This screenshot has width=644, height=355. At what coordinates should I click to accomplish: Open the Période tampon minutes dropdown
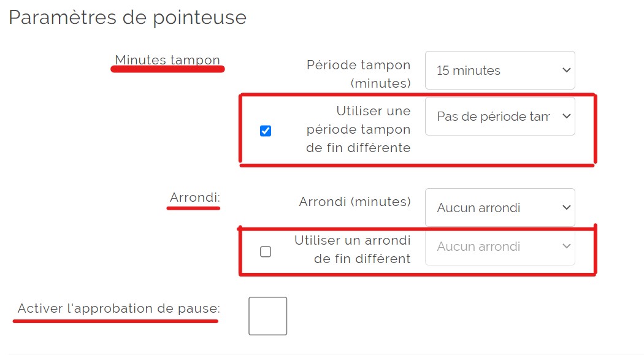[500, 70]
